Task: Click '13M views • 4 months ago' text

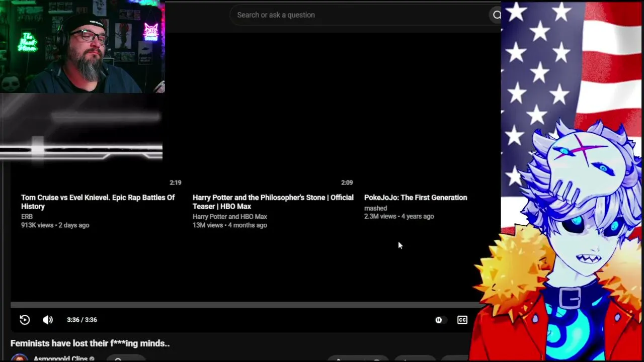Action: point(230,225)
